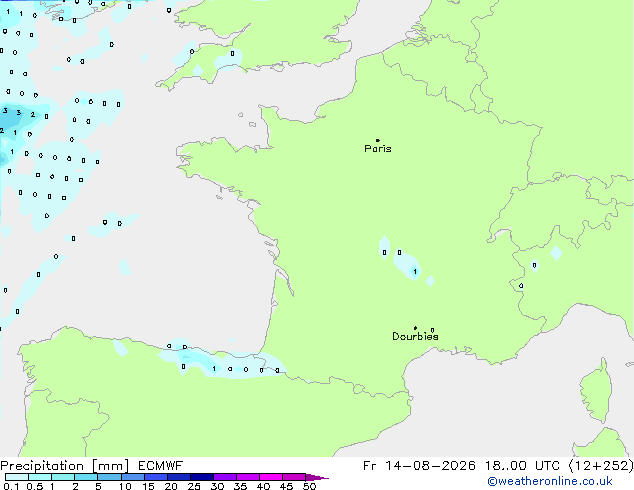The width and height of the screenshot is (634, 490).
Task: Pick the dark navy 25–30 mm legend swatch
Action: [x=202, y=477]
